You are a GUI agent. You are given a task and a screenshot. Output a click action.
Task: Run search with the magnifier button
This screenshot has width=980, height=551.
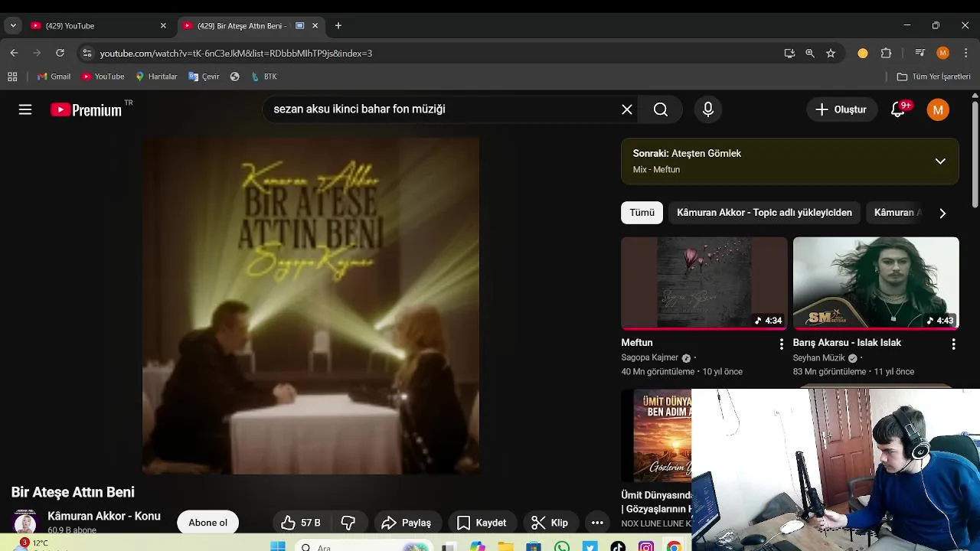(x=661, y=109)
